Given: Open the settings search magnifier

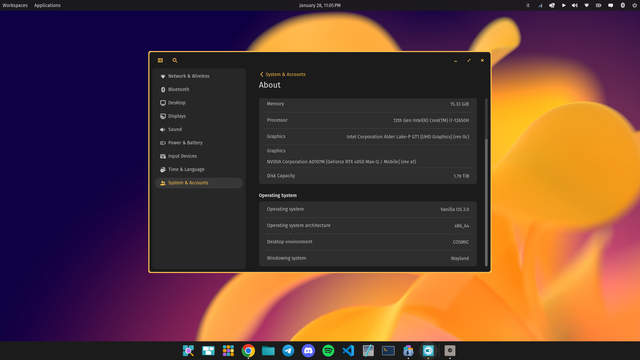Looking at the screenshot, I should tap(175, 60).
